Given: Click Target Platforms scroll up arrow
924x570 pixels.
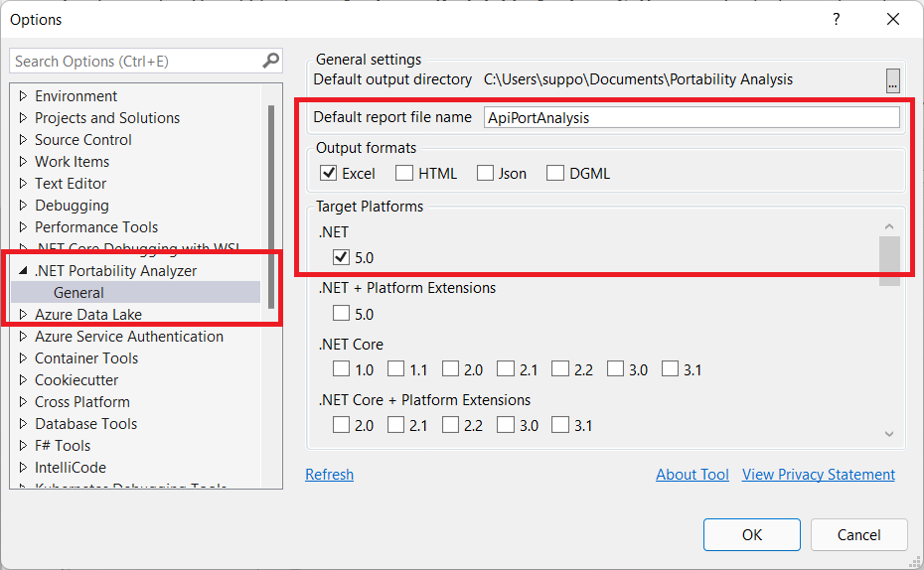Looking at the screenshot, I should click(x=889, y=226).
